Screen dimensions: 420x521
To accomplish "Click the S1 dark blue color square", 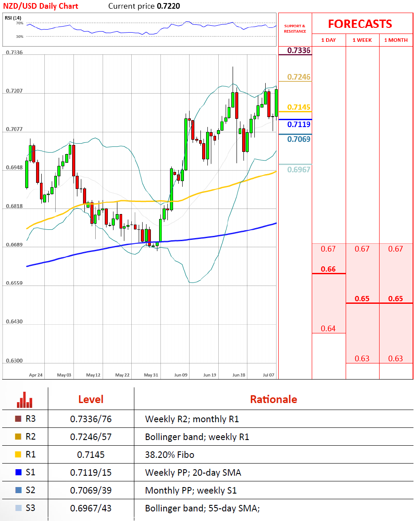I will tap(18, 472).
